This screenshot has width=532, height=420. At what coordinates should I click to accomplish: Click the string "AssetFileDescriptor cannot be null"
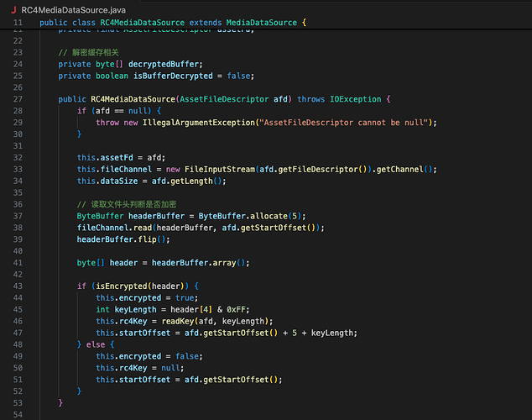344,123
